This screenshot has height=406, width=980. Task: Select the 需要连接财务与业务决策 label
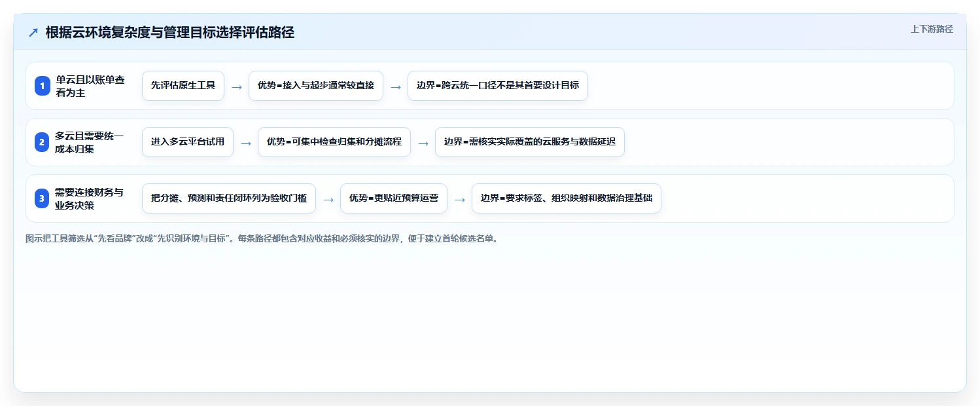point(90,198)
